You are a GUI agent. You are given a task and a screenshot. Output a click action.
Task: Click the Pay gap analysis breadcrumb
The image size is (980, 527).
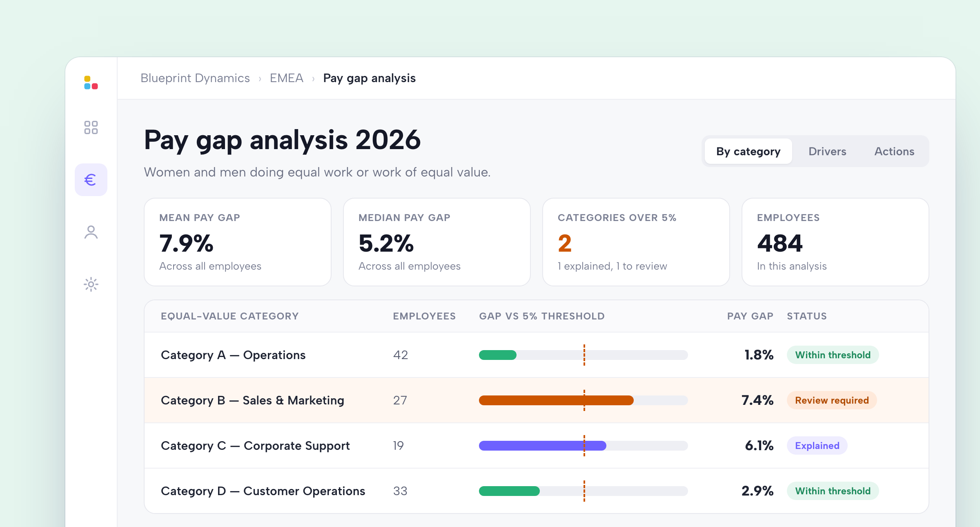pos(369,78)
